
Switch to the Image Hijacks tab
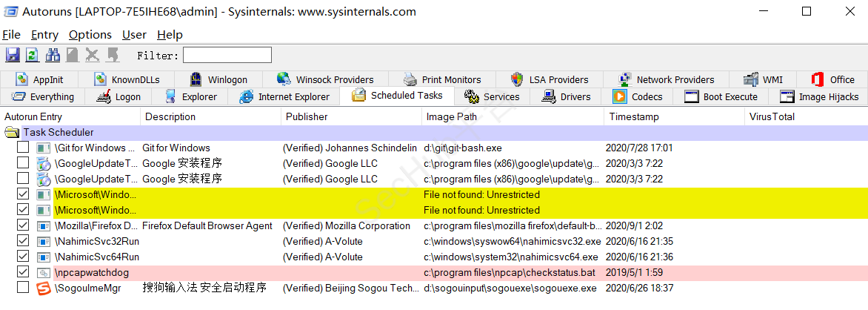click(x=818, y=96)
